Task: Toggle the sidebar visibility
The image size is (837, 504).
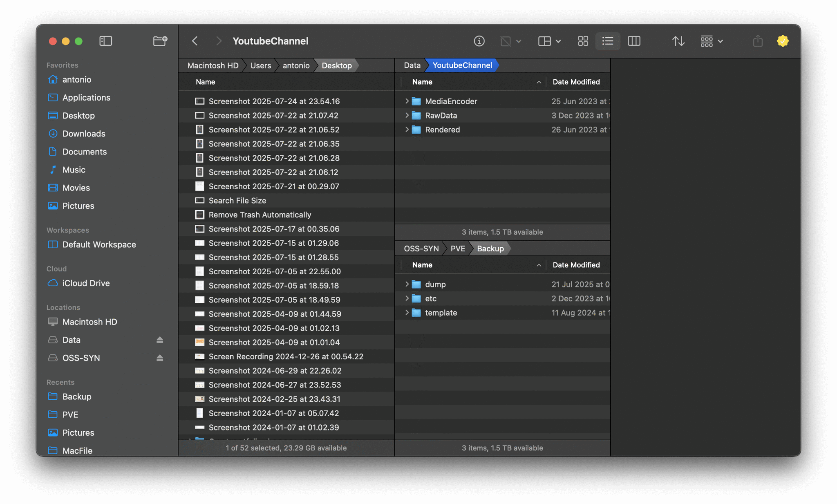Action: (106, 41)
